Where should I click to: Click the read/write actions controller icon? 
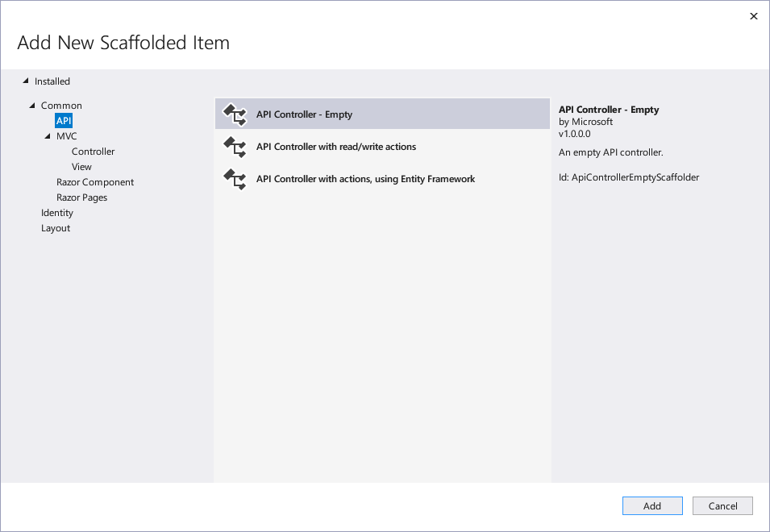click(x=235, y=147)
